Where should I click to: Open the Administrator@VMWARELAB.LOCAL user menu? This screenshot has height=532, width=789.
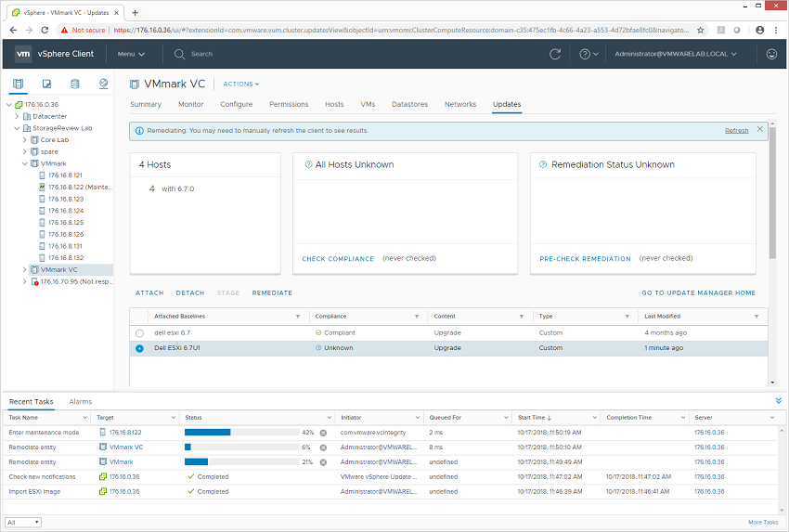coord(675,54)
